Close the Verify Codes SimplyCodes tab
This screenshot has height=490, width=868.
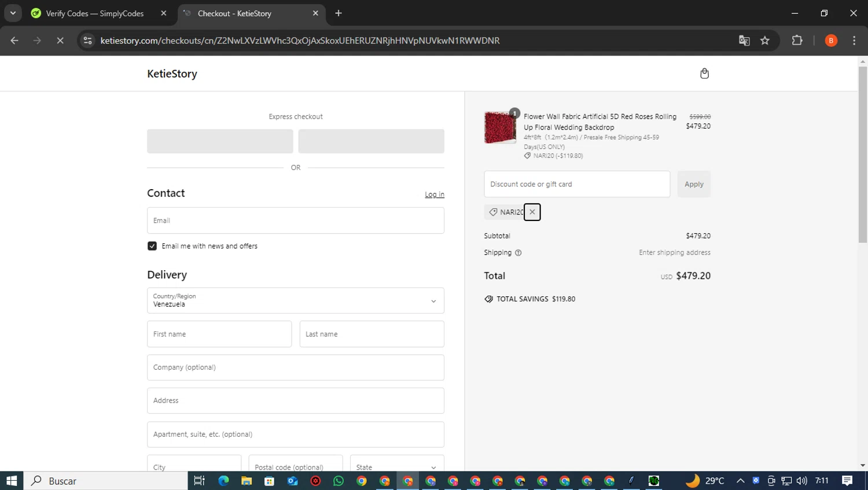tap(164, 13)
